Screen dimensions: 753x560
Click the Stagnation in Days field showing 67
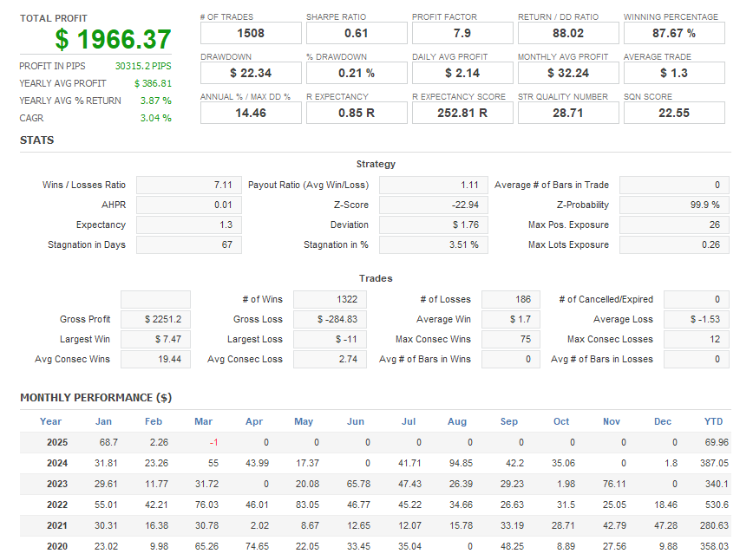tap(189, 244)
